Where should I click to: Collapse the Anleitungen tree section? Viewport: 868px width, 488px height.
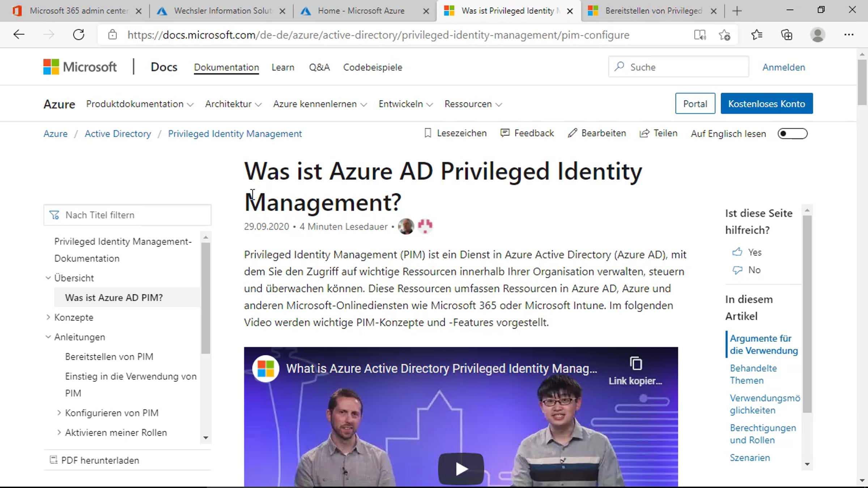click(48, 337)
